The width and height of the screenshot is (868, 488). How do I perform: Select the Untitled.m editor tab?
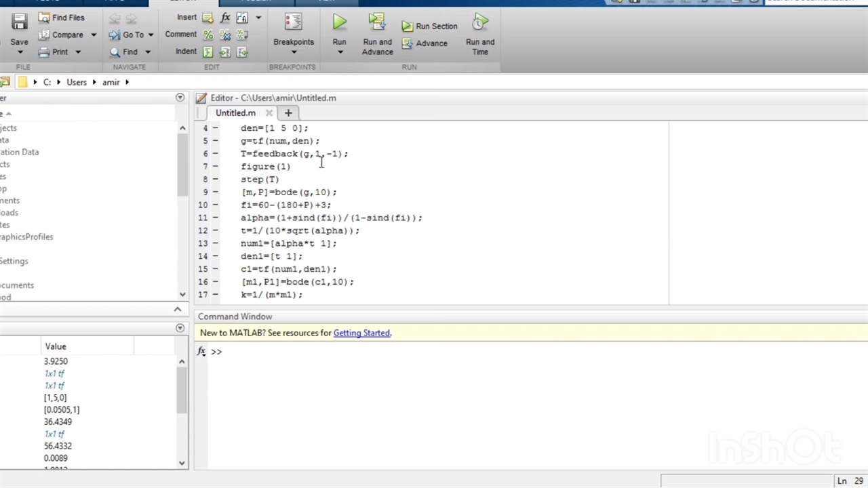(x=235, y=113)
